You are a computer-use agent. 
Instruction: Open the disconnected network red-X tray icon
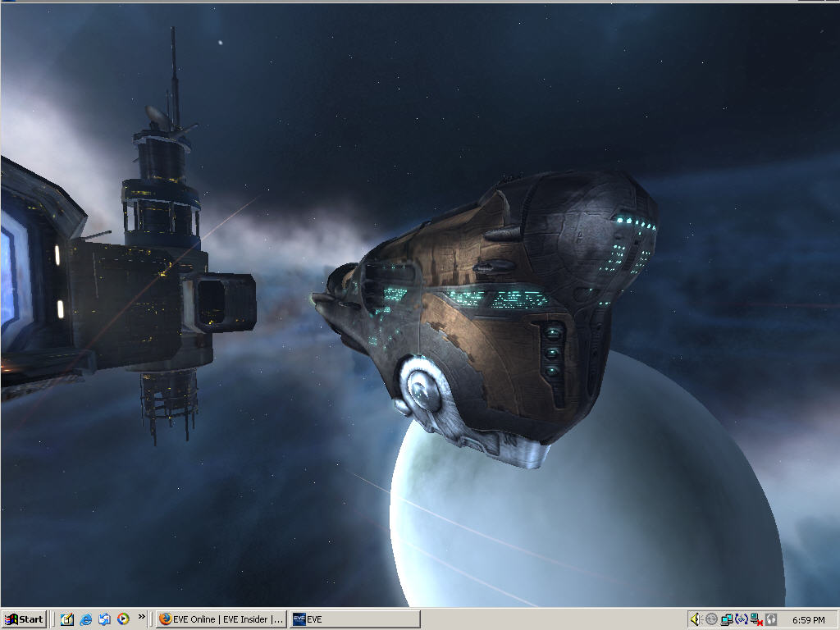pos(756,619)
